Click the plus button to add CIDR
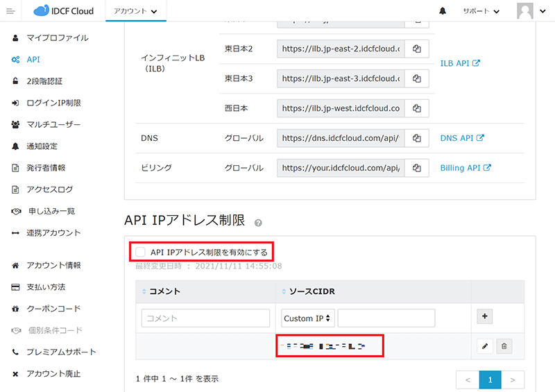The width and height of the screenshot is (555, 392). (485, 317)
